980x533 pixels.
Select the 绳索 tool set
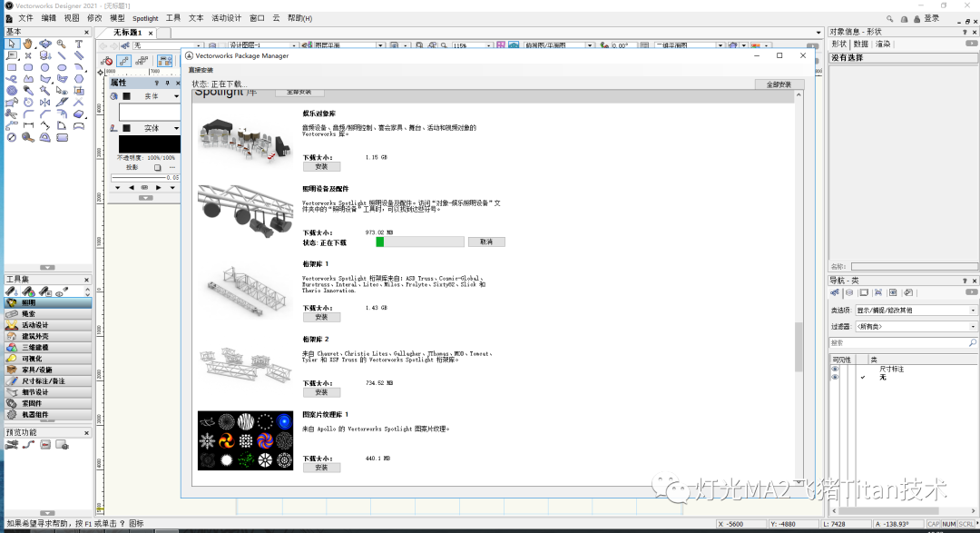48,314
